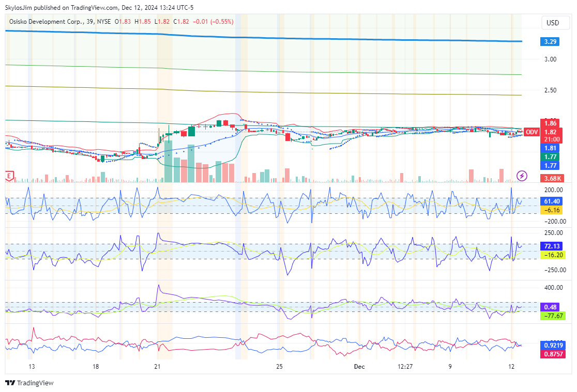Click the red 3.68K volume label

pyautogui.click(x=552, y=179)
